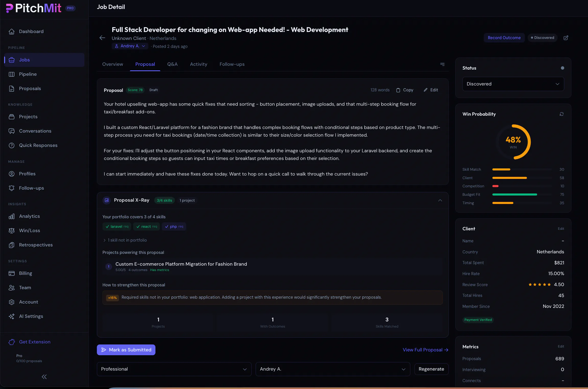Copy the proposal text
The image size is (588, 389).
(405, 90)
